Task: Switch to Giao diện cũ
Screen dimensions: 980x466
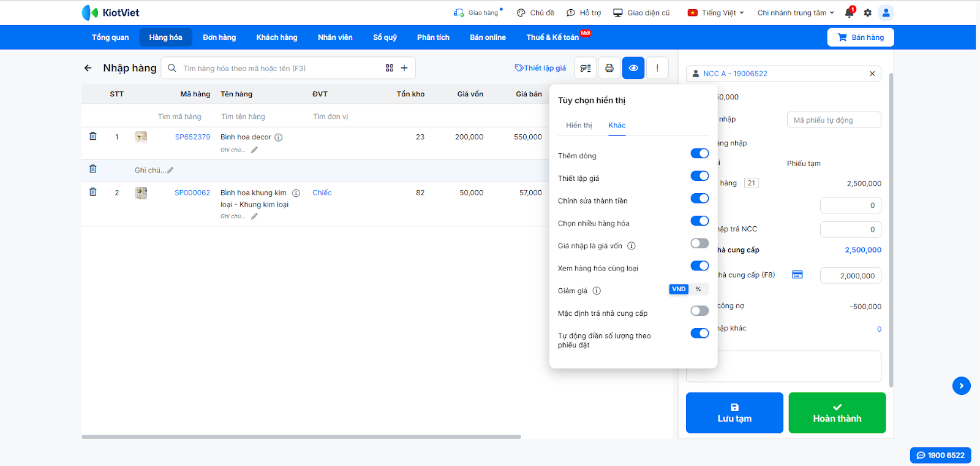Action: 642,12
